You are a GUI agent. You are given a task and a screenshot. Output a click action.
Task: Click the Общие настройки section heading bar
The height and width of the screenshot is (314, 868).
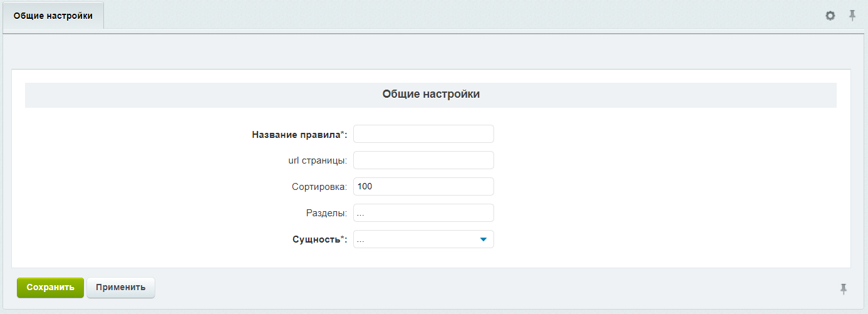pos(431,95)
